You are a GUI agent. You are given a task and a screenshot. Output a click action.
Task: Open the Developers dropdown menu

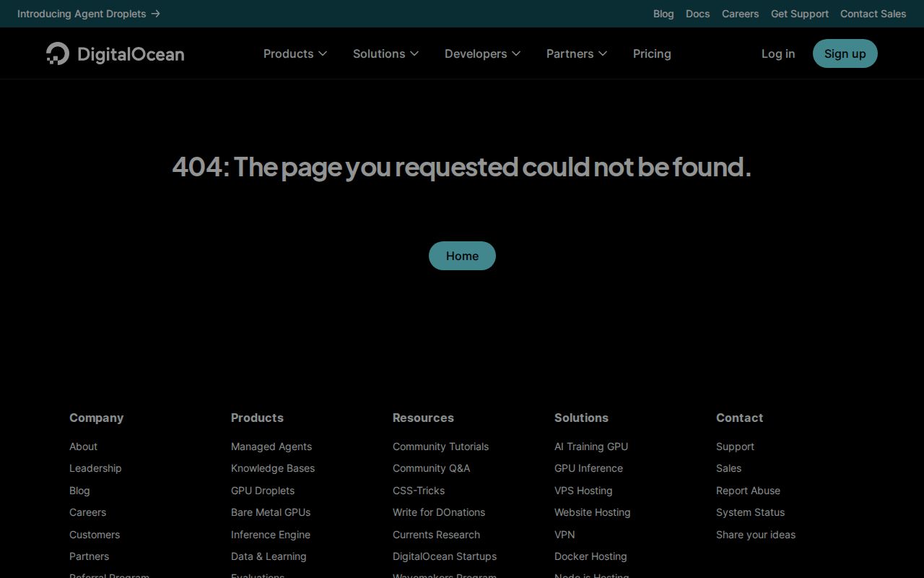(x=482, y=53)
